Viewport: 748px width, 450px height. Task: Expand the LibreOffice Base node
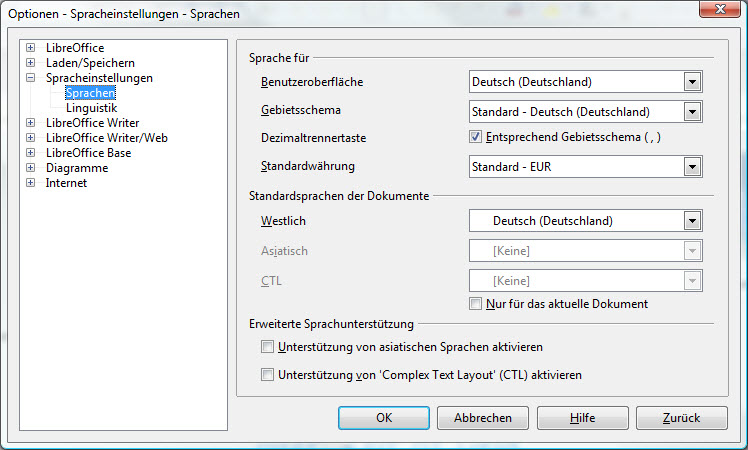pyautogui.click(x=31, y=153)
